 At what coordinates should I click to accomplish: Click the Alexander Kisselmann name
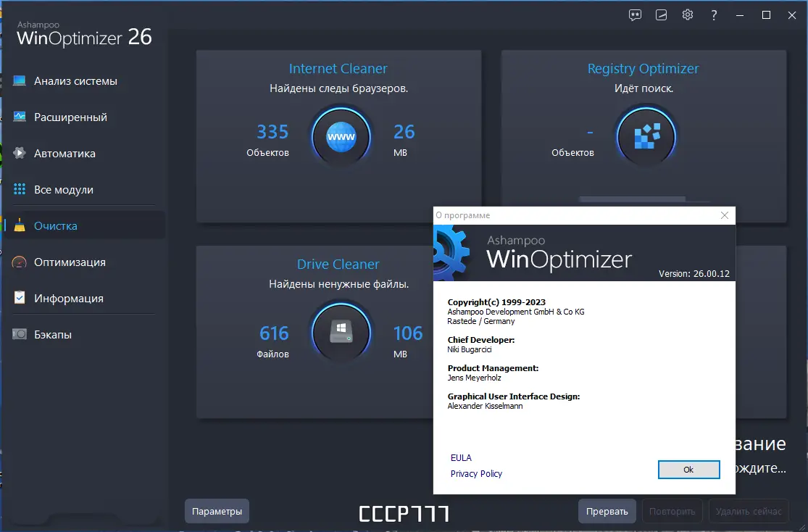(x=485, y=406)
